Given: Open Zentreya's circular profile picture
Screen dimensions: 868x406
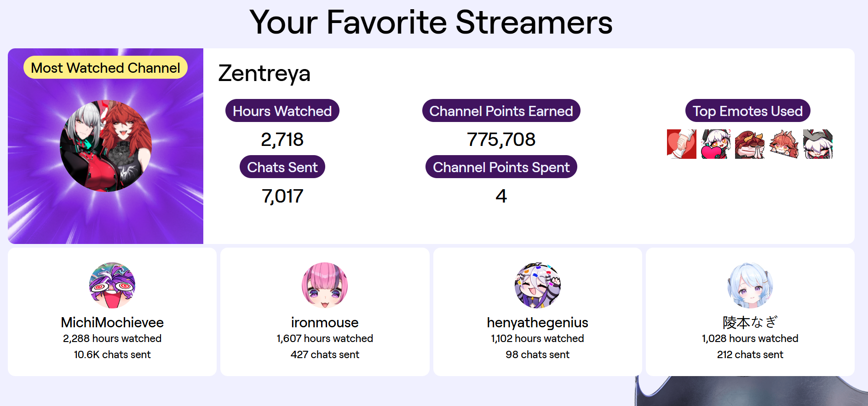Looking at the screenshot, I should point(106,146).
